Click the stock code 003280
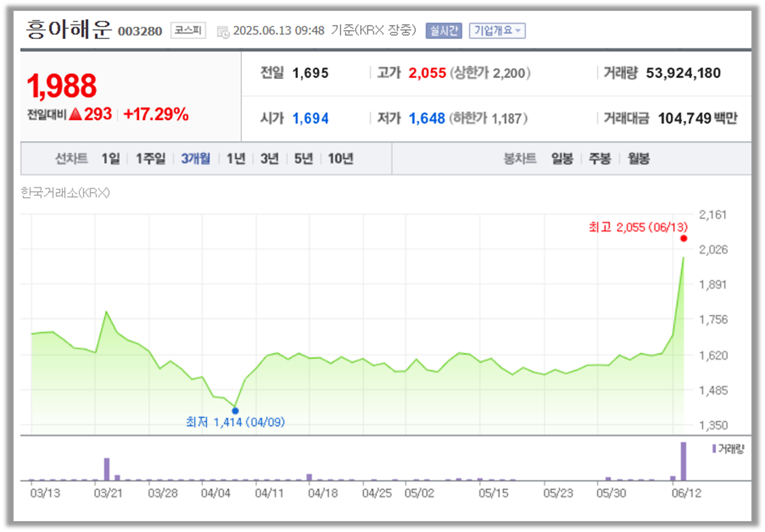This screenshot has width=765, height=532. click(x=140, y=31)
